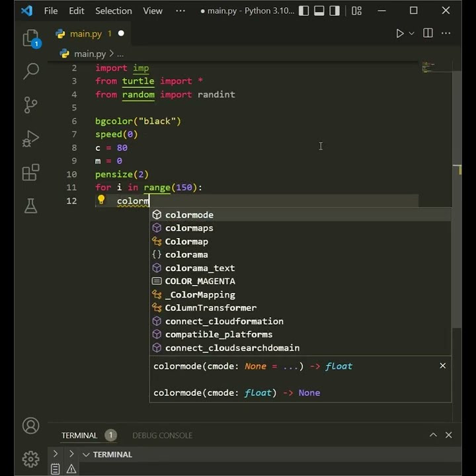476x476 pixels.
Task: Choose the compatible_platforms suggestion
Action: (x=301, y=335)
